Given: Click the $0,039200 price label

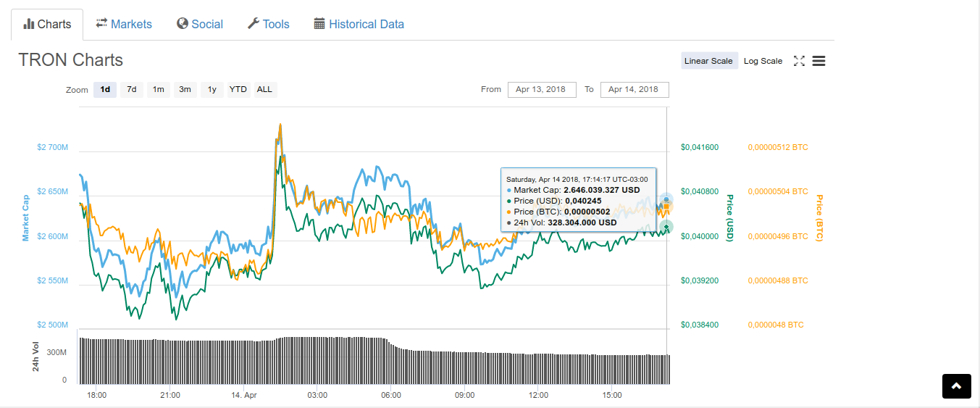Looking at the screenshot, I should click(x=700, y=280).
